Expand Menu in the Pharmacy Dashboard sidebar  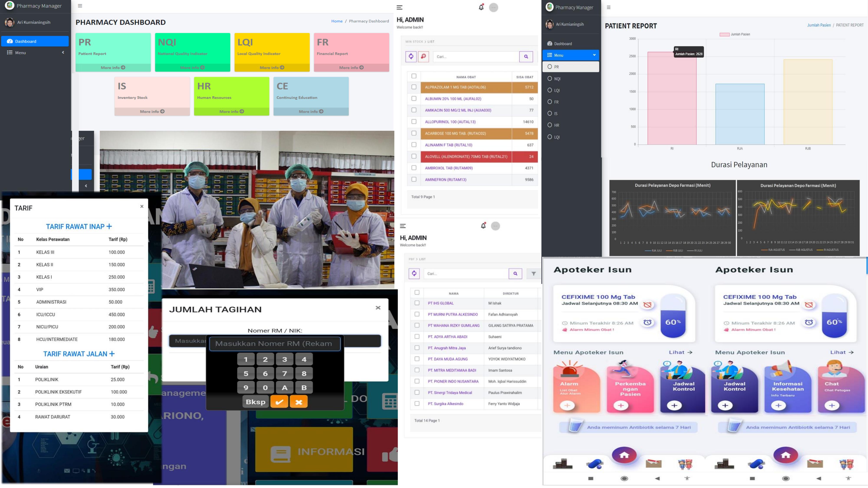35,52
